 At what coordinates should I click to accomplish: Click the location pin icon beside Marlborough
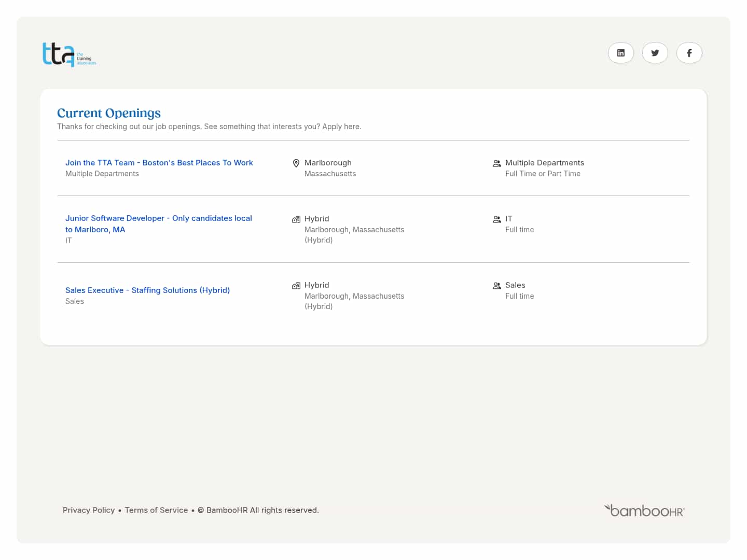pos(296,163)
